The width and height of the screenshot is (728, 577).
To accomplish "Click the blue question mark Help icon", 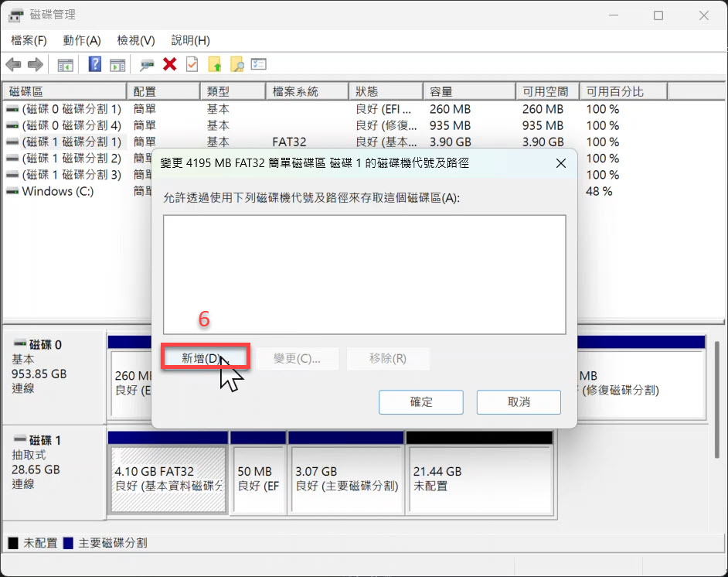I will 95,65.
